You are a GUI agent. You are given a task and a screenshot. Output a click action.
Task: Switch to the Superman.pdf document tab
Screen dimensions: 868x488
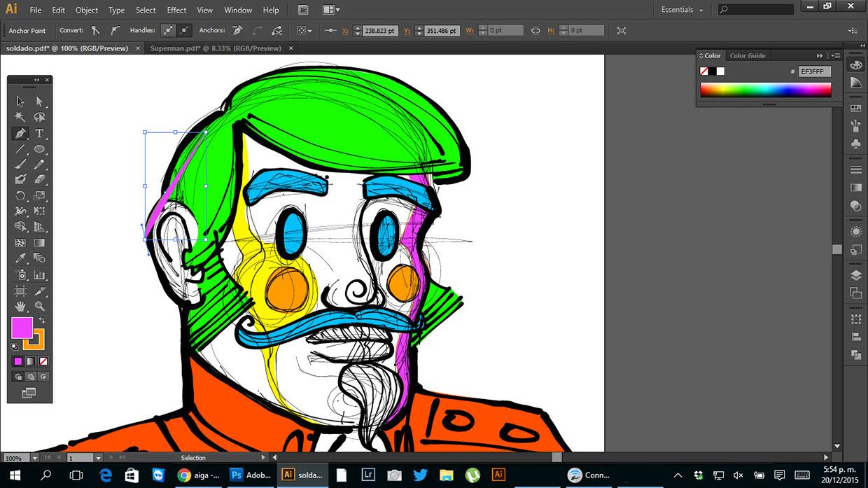216,48
